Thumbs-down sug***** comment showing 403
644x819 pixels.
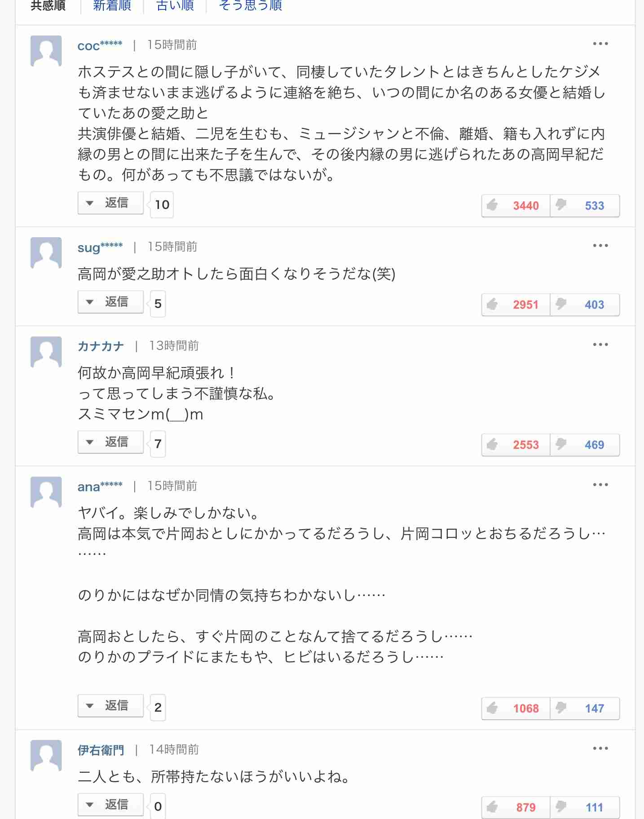585,305
